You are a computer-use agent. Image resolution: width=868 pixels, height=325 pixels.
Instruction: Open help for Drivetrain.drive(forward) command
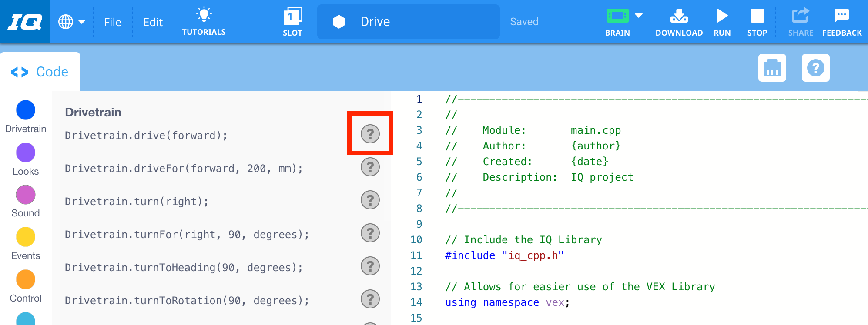point(370,134)
